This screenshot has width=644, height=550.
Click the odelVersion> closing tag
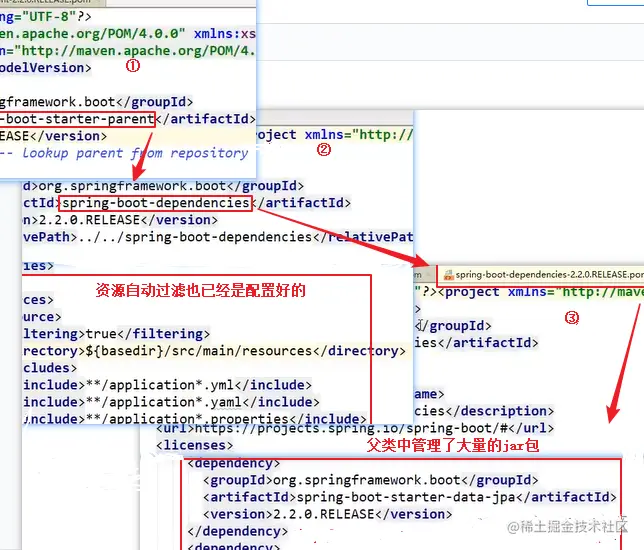46,67
